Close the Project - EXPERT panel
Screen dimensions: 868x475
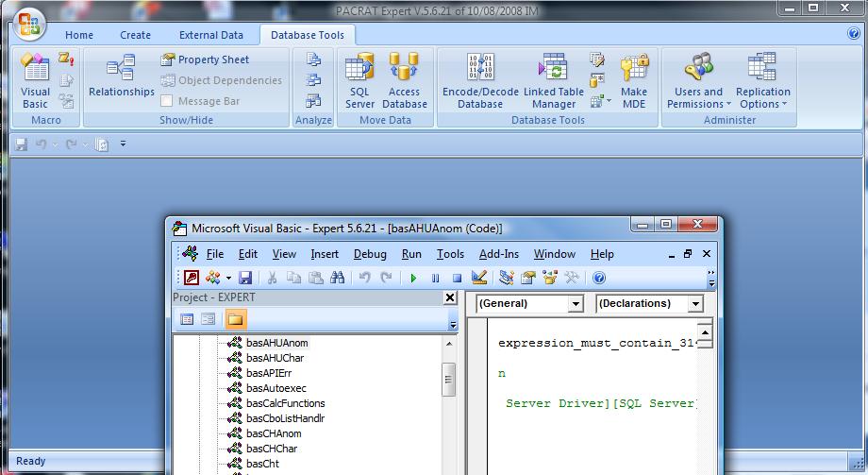point(450,297)
